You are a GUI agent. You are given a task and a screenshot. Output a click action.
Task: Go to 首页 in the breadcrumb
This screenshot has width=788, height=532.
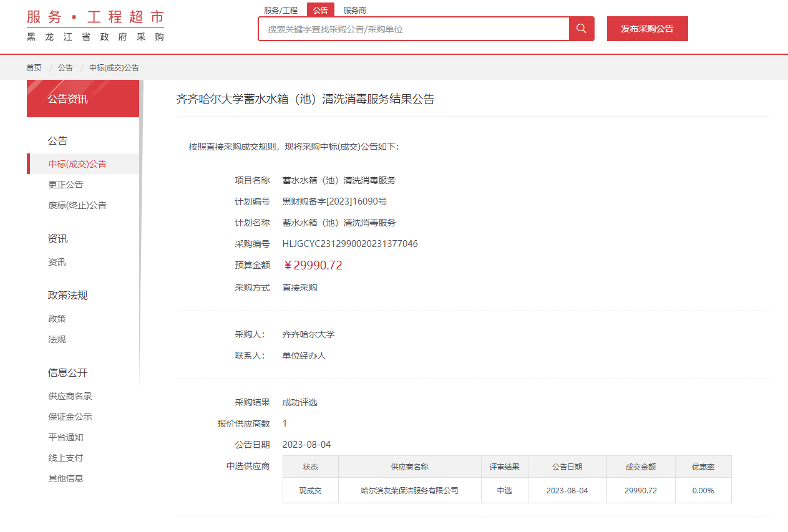coord(34,67)
